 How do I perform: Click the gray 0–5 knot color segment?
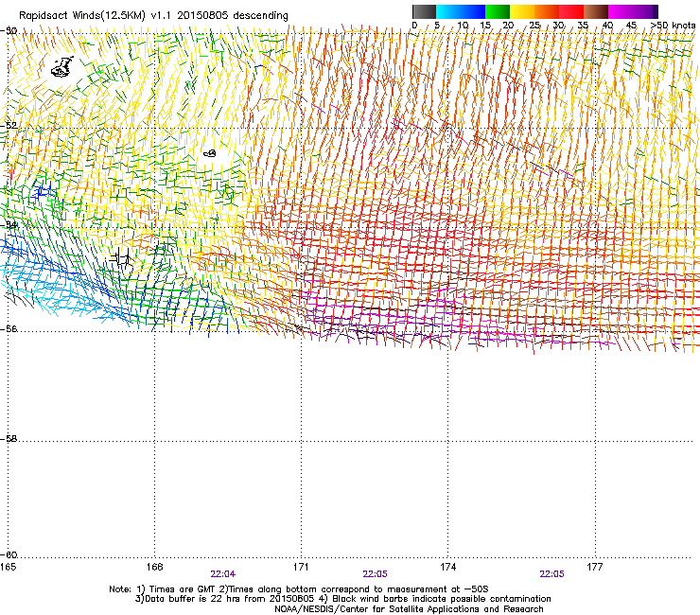click(x=424, y=11)
